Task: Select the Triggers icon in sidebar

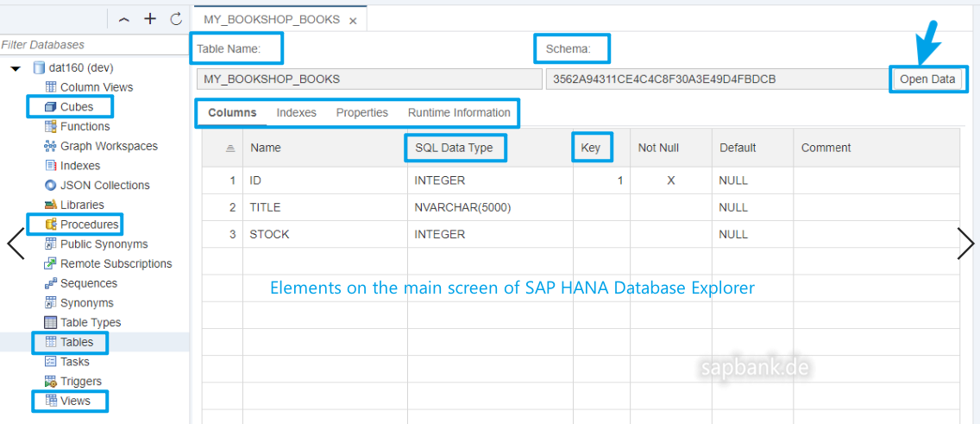Action: point(51,382)
